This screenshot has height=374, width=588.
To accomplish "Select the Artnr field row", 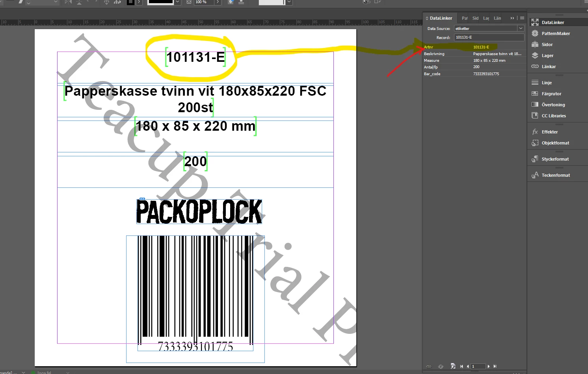I will click(474, 47).
